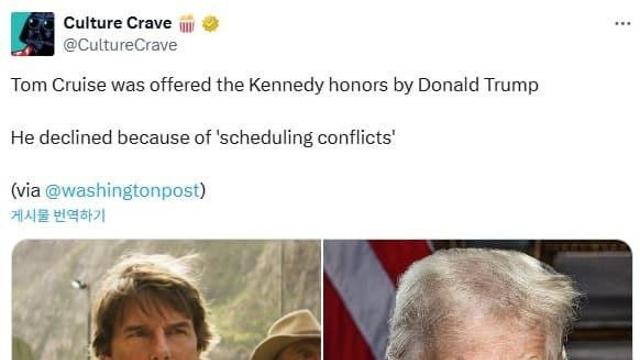Open the Culture Crave profile avatar

(x=33, y=34)
